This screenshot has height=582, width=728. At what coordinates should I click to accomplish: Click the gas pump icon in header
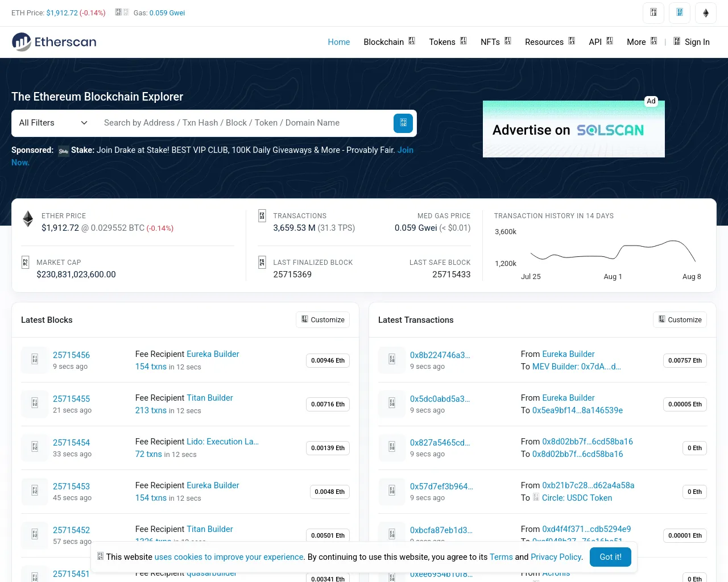[x=122, y=12]
